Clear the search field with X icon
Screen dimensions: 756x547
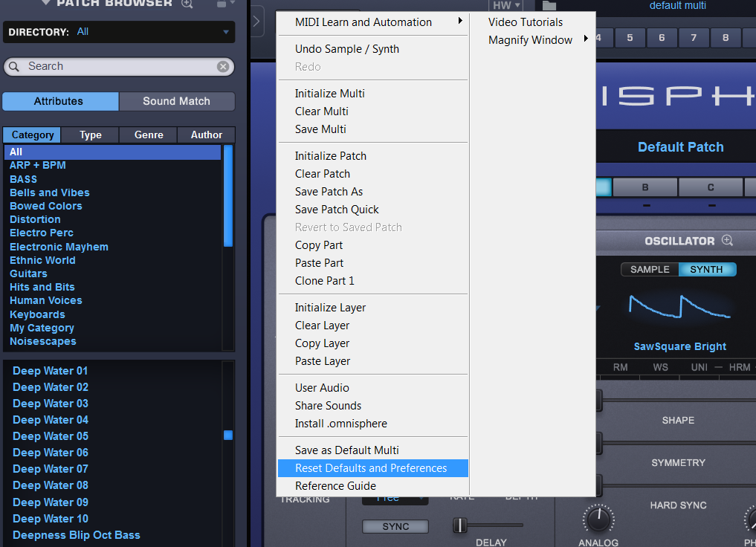point(223,66)
